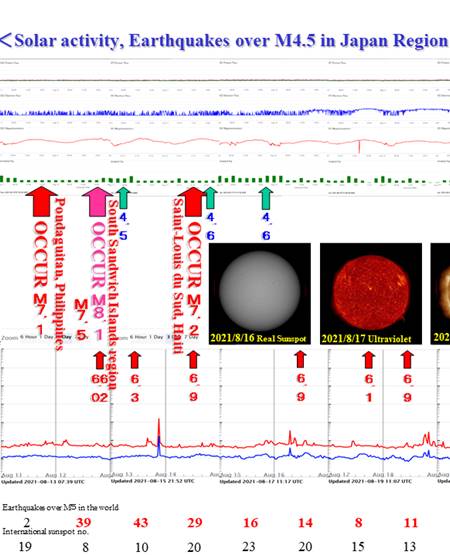The height and width of the screenshot is (555, 450).
Task: Click the "2021/8/17 Ultraviolet" caption
Action: point(366,338)
